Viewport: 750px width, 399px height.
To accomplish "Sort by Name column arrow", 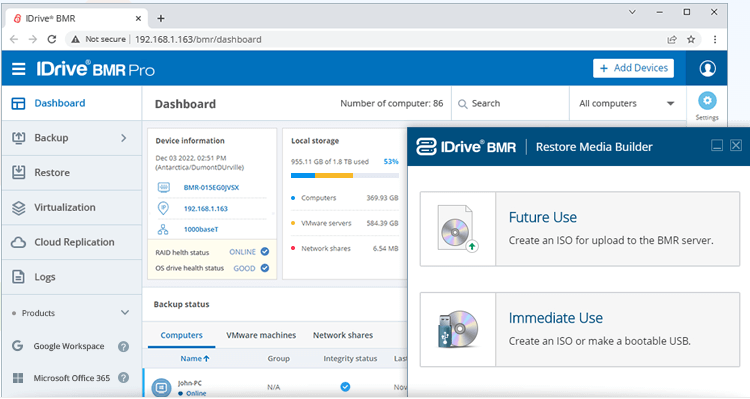I will tap(207, 358).
